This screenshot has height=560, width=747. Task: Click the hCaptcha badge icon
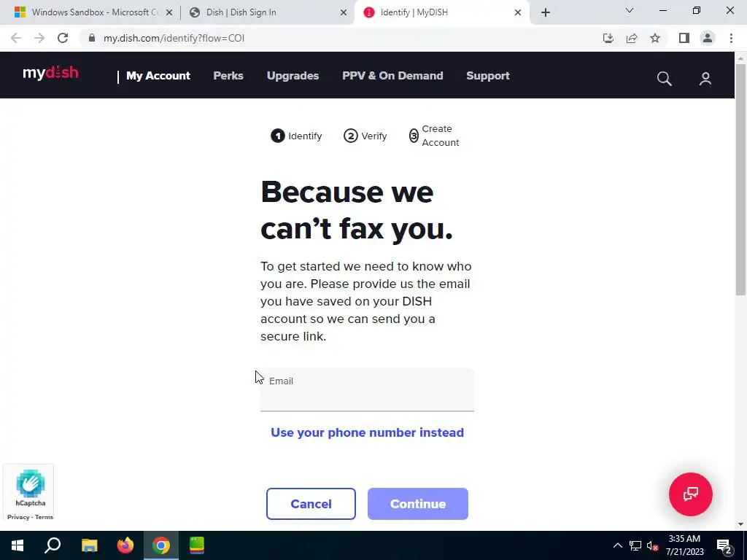31,484
